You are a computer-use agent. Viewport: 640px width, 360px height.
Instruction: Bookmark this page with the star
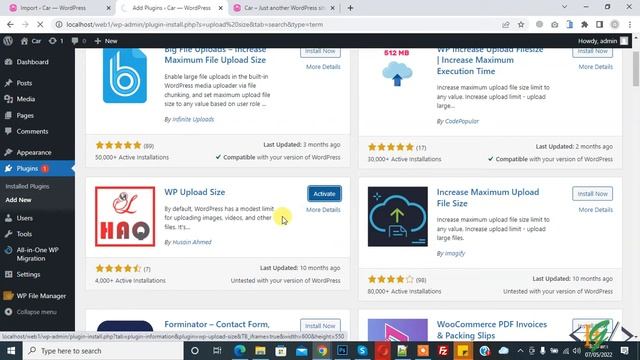tap(521, 24)
